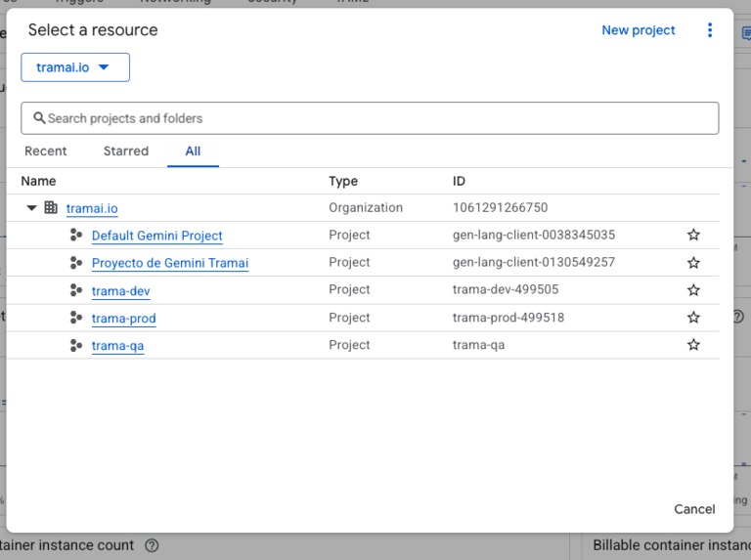
Task: Click the Name column header
Action: pyautogui.click(x=39, y=181)
